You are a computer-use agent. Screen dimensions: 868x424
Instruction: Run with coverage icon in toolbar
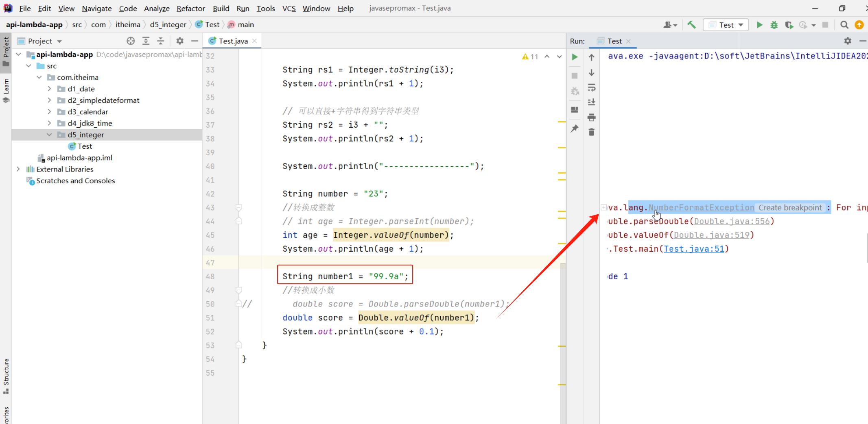pos(789,25)
